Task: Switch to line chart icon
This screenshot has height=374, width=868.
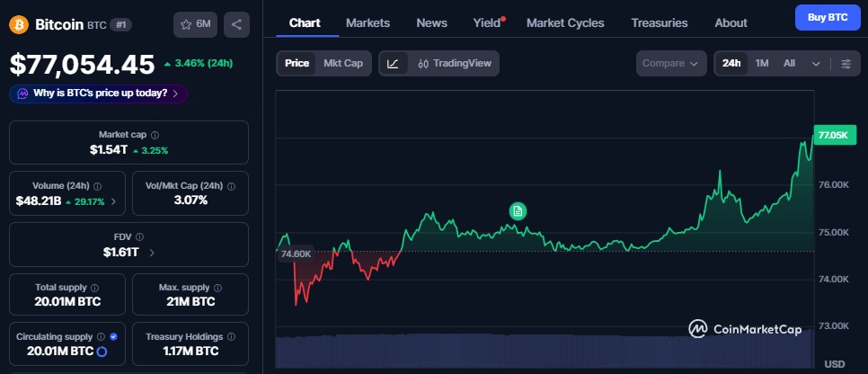Action: [x=393, y=63]
